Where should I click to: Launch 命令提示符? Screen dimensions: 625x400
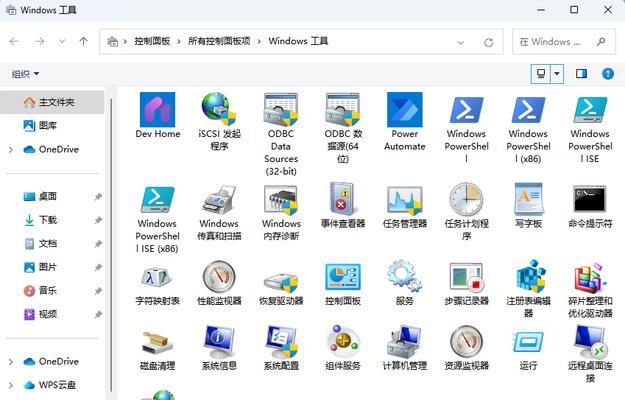coord(590,199)
